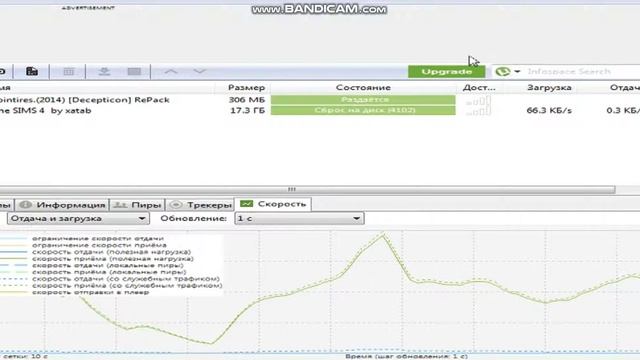Click availability bars icon in RePack row
The image size is (640, 360).
pyautogui.click(x=478, y=100)
